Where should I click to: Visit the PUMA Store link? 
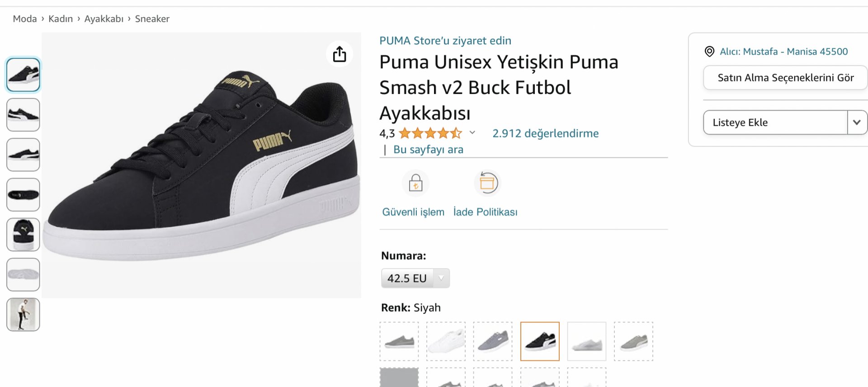[445, 41]
